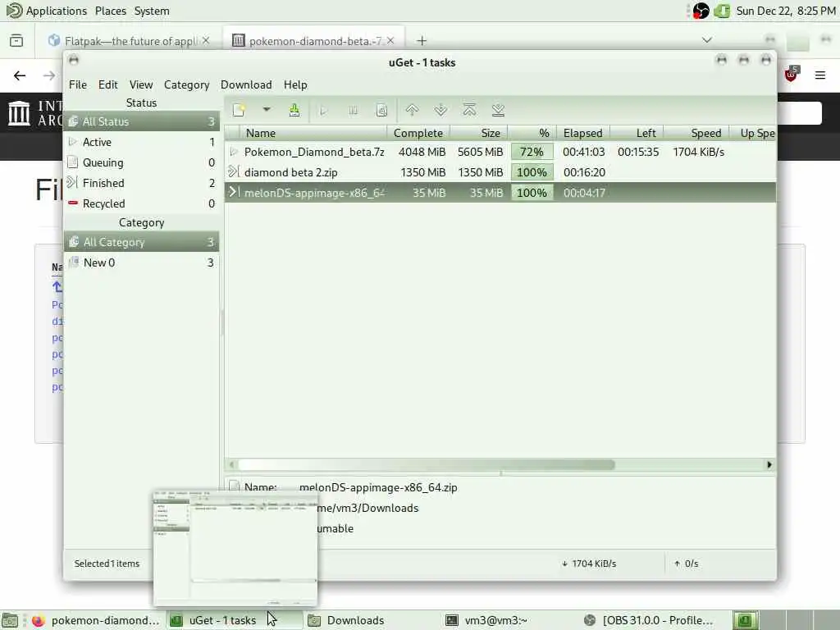This screenshot has height=630, width=840.
Task: Sort downloads by % column header
Action: 532,133
